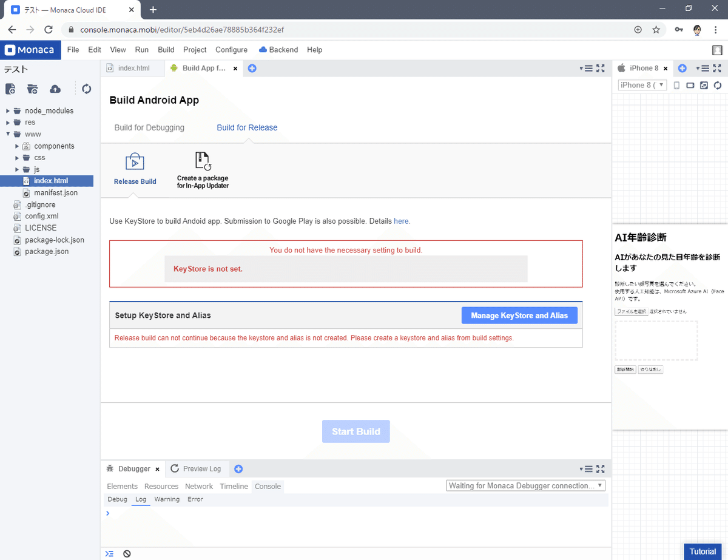
Task: Open the new Chrome tab button
Action: click(x=153, y=10)
